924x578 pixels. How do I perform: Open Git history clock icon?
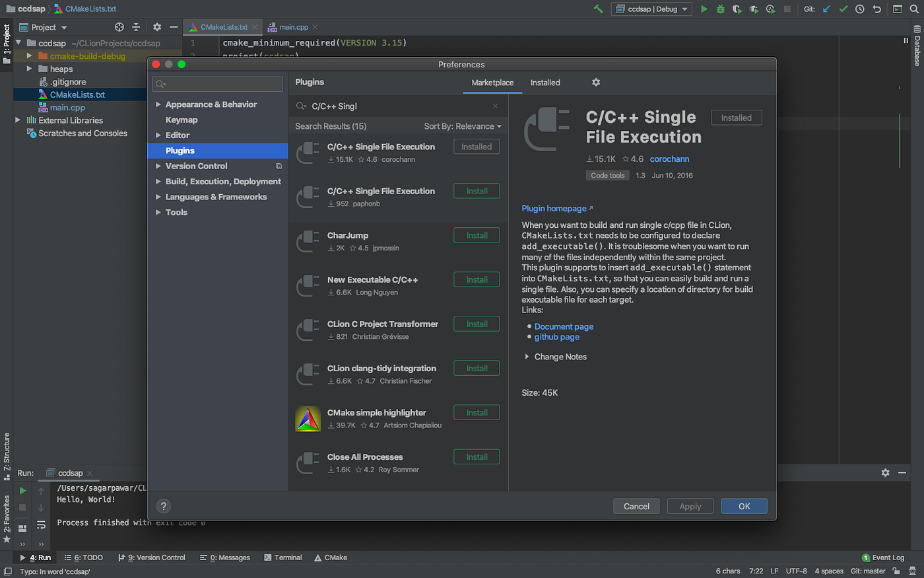click(x=860, y=9)
